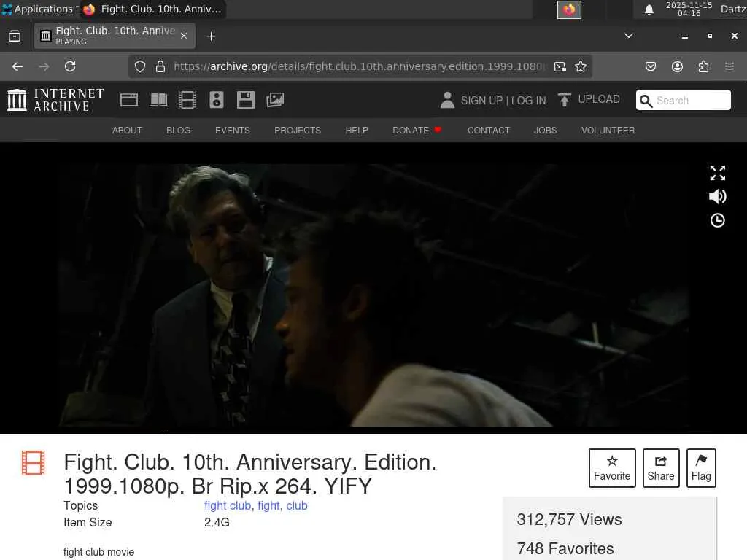Open the 'club' topic link
Viewport: 747px width, 560px height.
click(297, 506)
